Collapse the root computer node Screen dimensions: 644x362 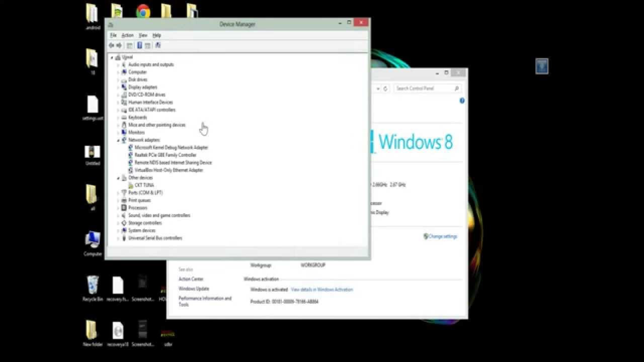point(112,57)
